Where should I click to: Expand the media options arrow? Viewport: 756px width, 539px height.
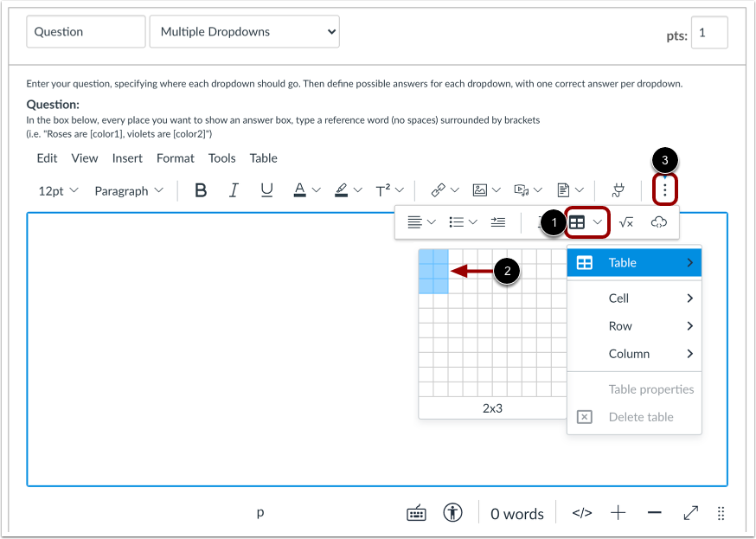tap(538, 190)
